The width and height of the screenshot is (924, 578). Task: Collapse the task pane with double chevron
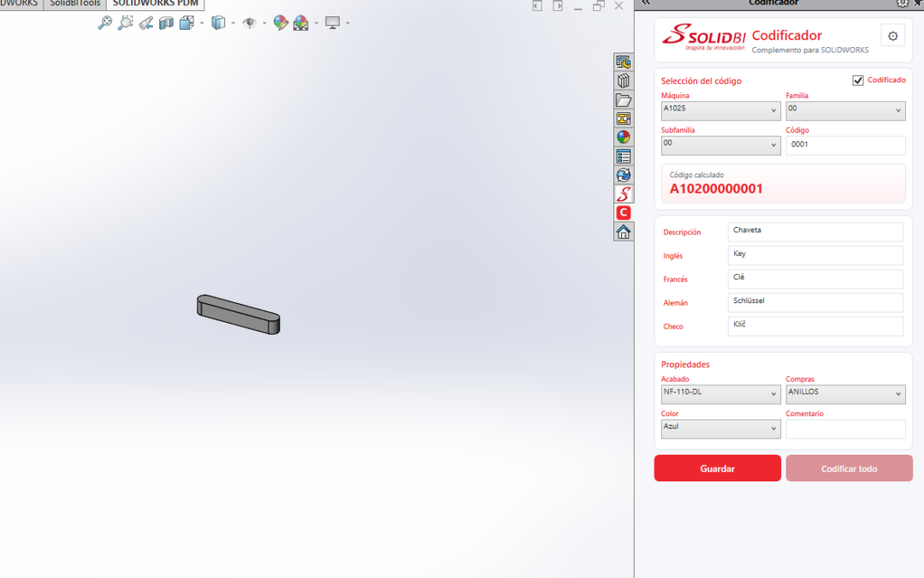[646, 3]
